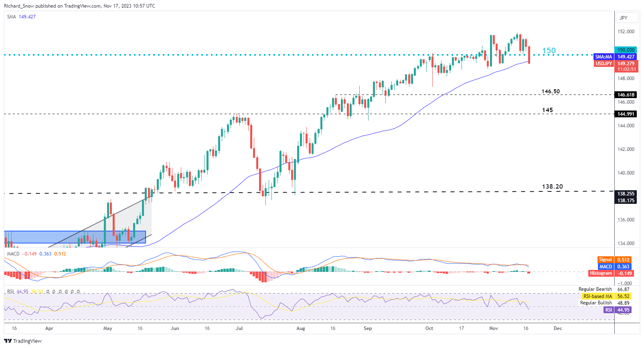Screen dimensions: 644x348
Task: Click the Nov label on the time axis
Action: pyautogui.click(x=494, y=328)
